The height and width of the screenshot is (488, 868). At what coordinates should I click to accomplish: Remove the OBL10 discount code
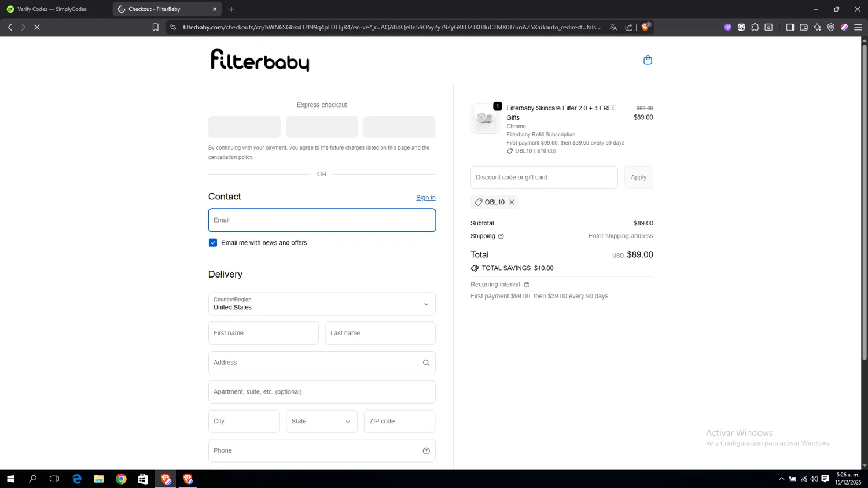click(512, 202)
